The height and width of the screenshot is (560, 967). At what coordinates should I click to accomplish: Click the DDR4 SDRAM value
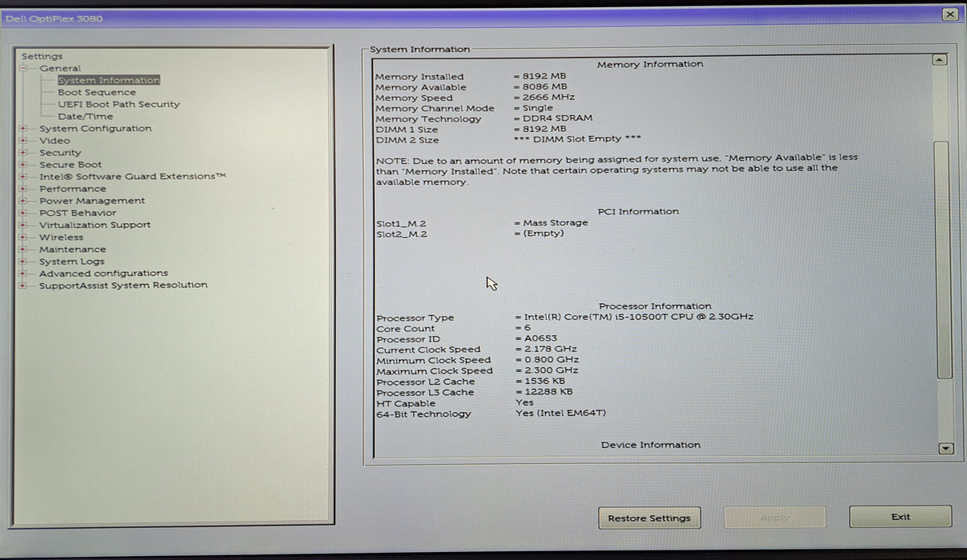(558, 118)
